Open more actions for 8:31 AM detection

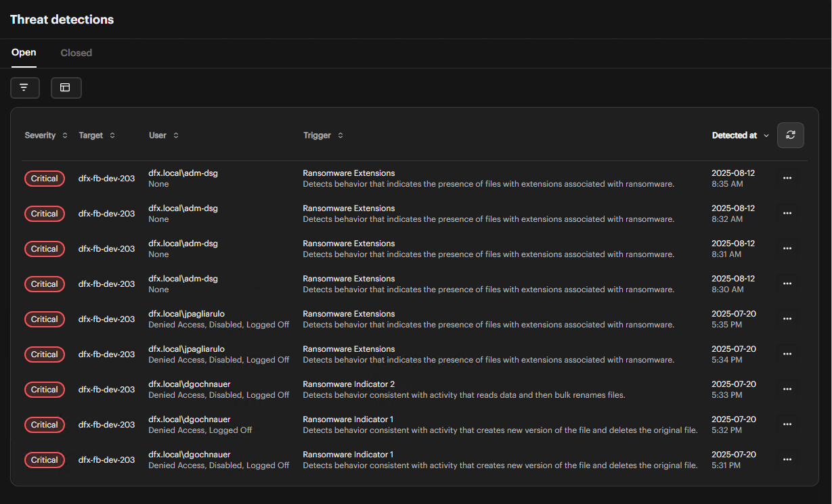[787, 249]
